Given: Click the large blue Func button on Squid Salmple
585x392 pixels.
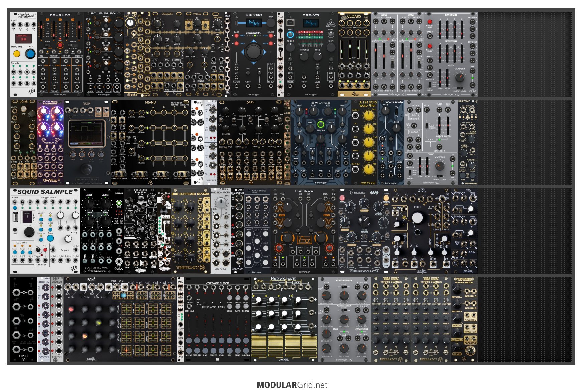Looking at the screenshot, I should pos(50,238).
